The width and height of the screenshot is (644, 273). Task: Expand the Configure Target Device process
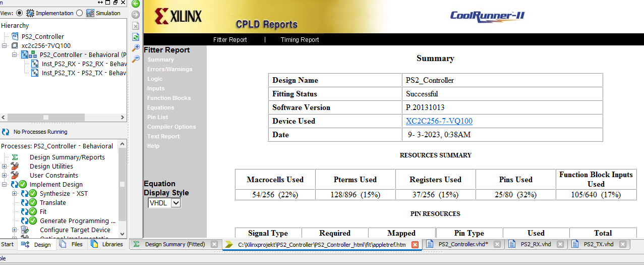pos(15,230)
